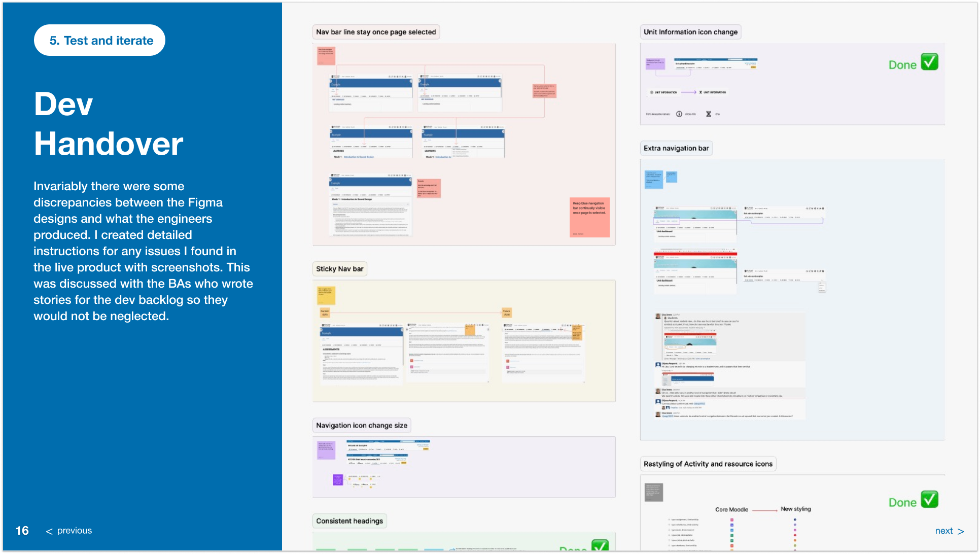Click small purple square in Navigation icon panel

[x=338, y=479]
